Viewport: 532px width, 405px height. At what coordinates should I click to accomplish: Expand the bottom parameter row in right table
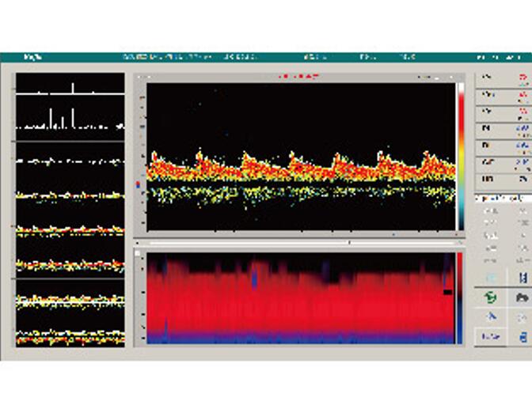coord(502,180)
